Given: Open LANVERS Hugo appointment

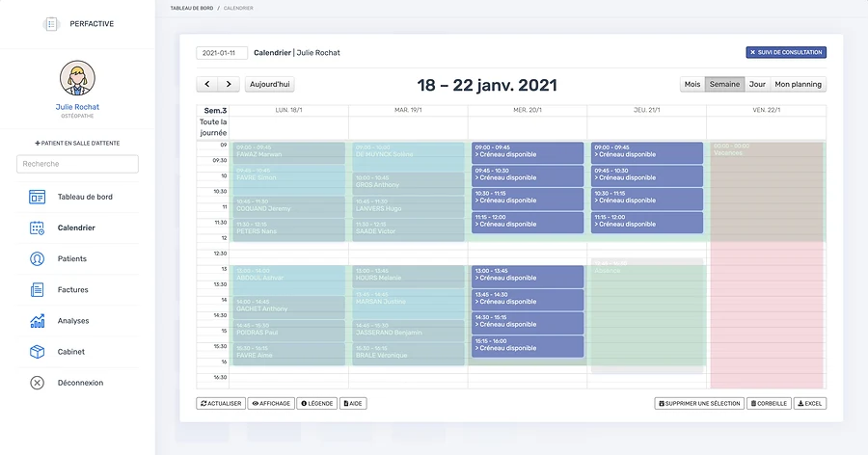Looking at the screenshot, I should point(409,207).
